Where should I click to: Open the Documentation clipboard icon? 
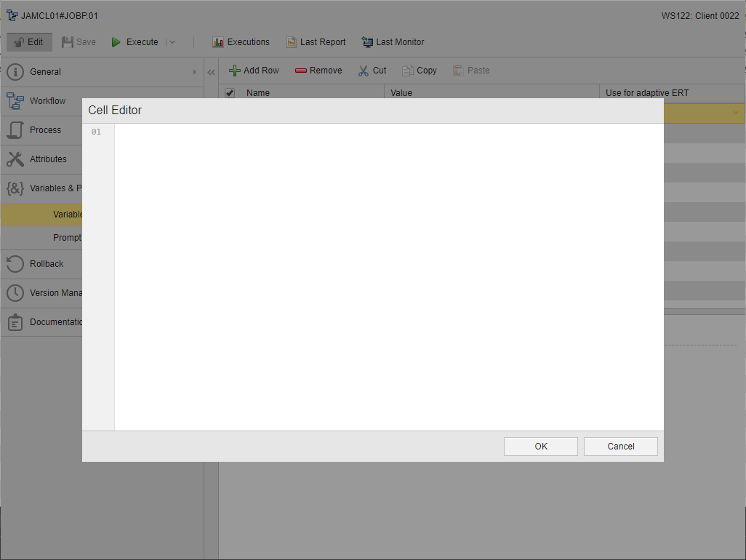coord(15,322)
